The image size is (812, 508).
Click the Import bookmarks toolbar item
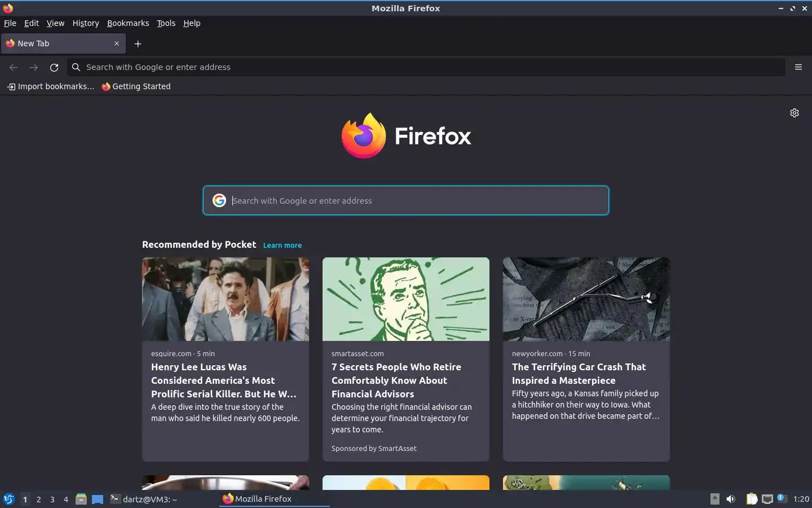pos(51,86)
